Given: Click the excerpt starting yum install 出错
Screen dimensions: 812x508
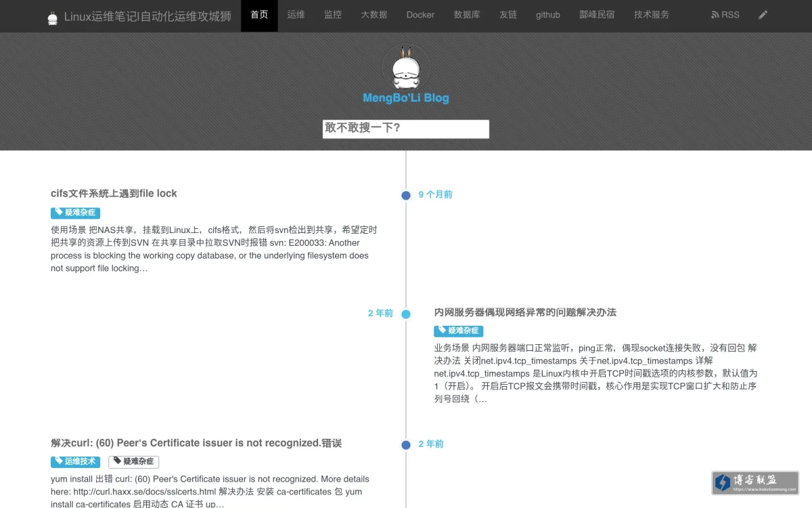Looking at the screenshot, I should tap(211, 492).
